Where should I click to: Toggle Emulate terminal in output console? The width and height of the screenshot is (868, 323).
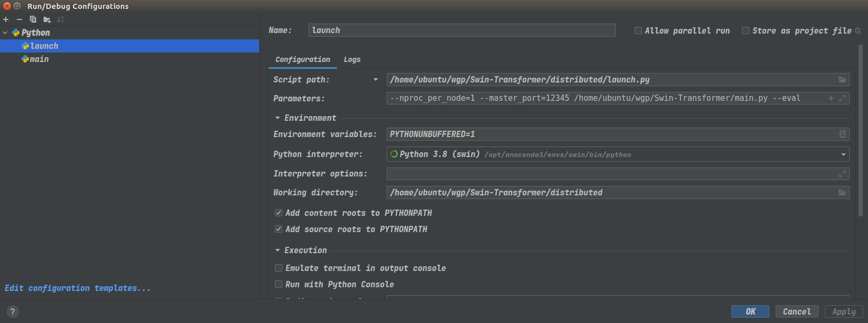click(x=279, y=268)
